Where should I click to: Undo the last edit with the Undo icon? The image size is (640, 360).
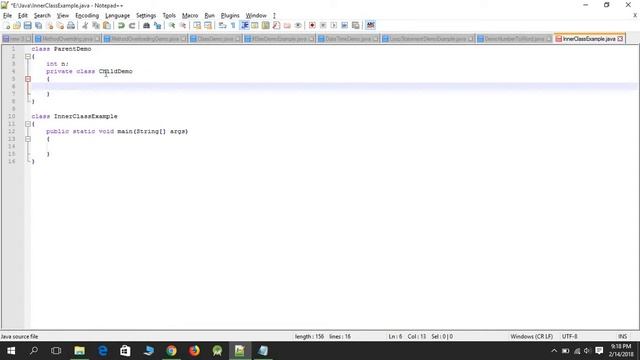coord(121,25)
